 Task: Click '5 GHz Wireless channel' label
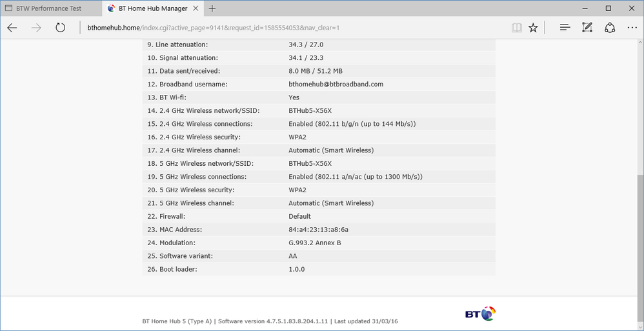click(x=191, y=203)
